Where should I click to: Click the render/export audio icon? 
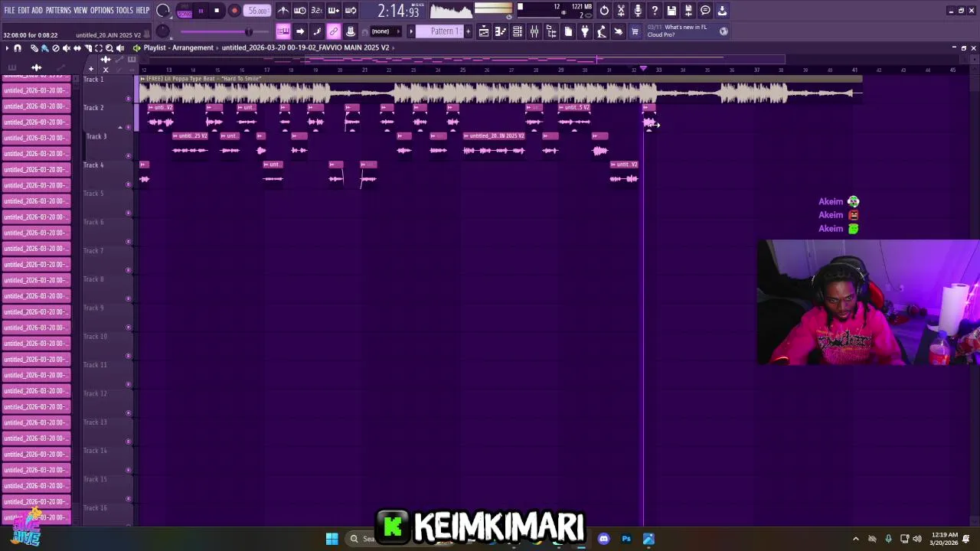689,11
